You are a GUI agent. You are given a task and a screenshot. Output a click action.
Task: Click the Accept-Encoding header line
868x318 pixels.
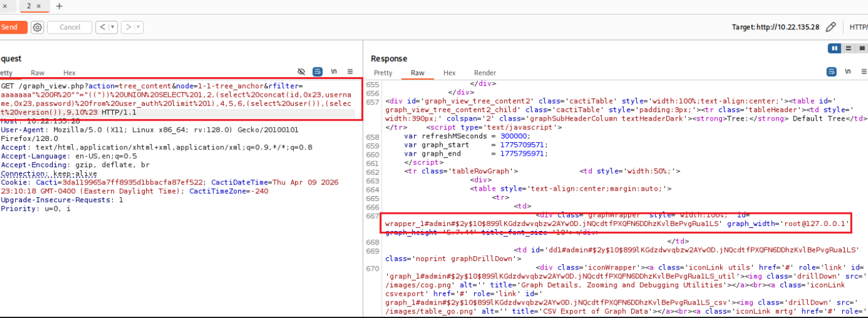pyautogui.click(x=75, y=165)
